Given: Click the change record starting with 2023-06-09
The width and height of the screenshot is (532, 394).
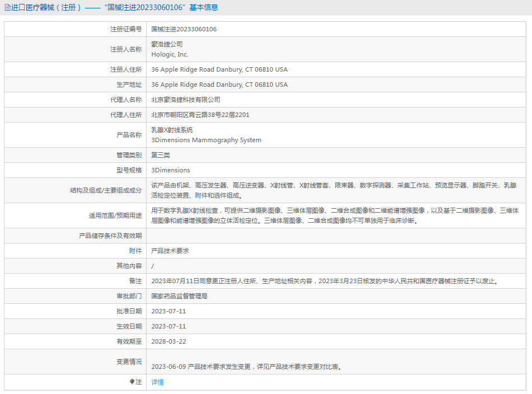Looking at the screenshot, I should pos(247,367).
